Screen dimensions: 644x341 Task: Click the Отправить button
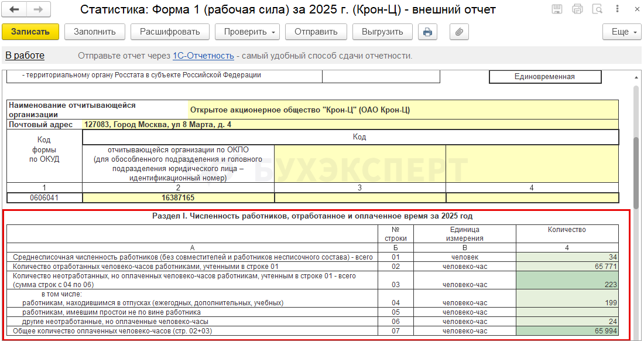(x=316, y=32)
